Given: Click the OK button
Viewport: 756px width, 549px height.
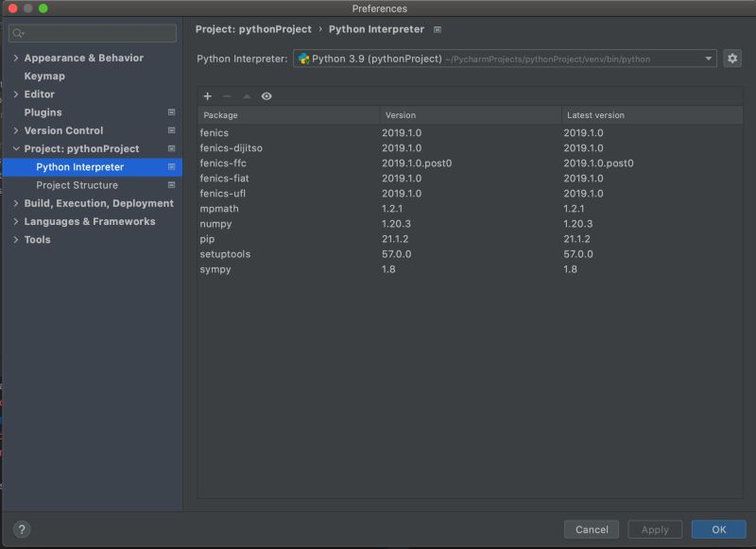Looking at the screenshot, I should [x=718, y=529].
